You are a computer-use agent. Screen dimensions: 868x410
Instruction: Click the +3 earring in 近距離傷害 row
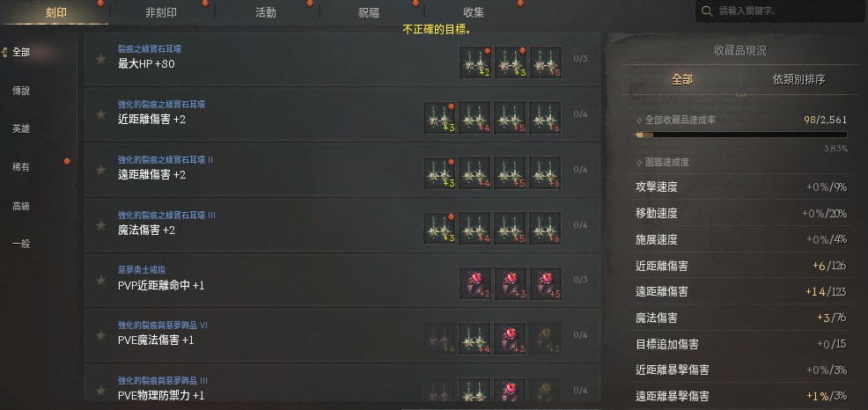tap(439, 117)
